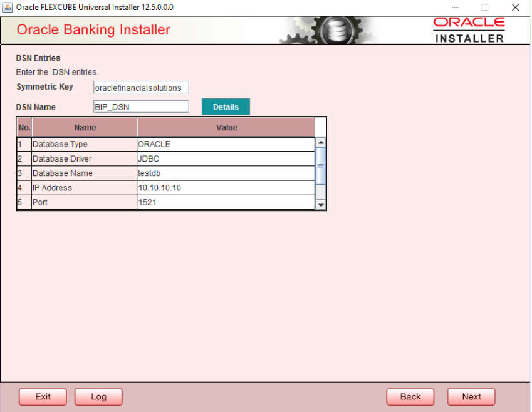
Task: Click the Value column header
Action: 226,128
